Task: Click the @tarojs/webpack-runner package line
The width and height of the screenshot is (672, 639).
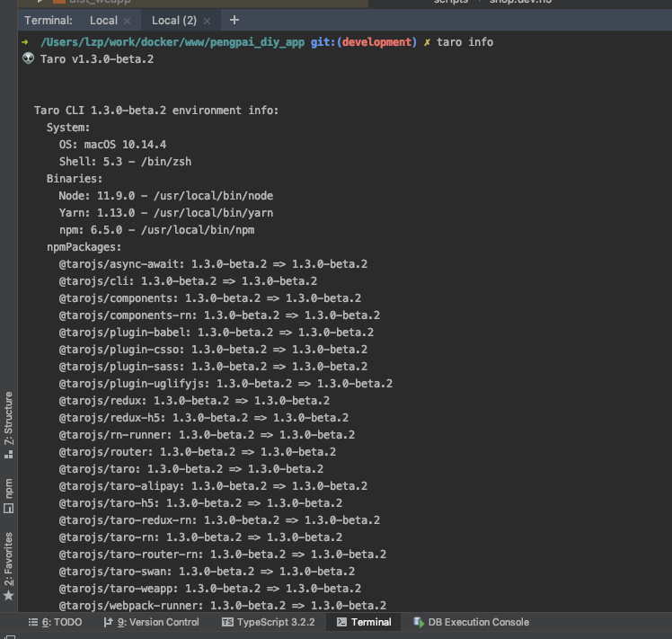Action: [223, 606]
